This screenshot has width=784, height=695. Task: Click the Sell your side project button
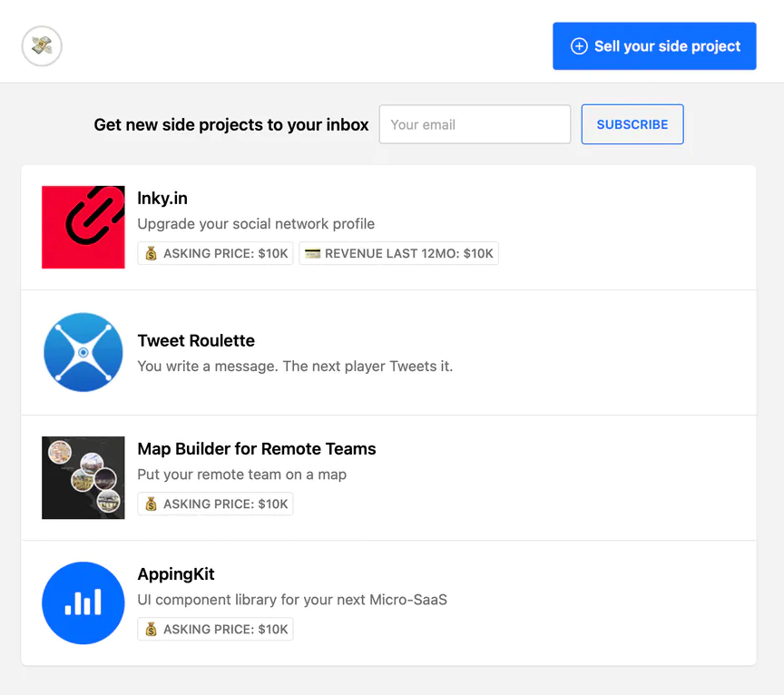tap(654, 46)
